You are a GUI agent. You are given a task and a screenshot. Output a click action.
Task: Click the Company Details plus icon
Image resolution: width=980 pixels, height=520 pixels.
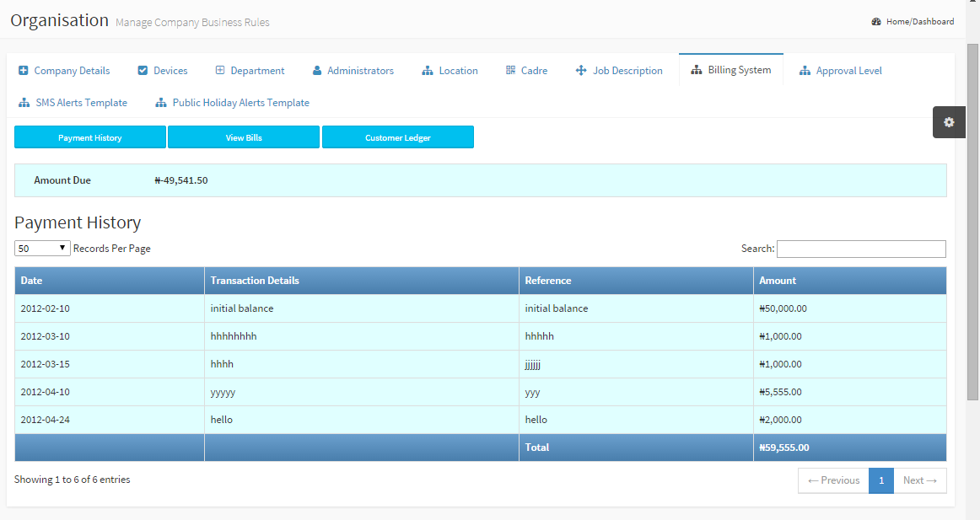(24, 71)
